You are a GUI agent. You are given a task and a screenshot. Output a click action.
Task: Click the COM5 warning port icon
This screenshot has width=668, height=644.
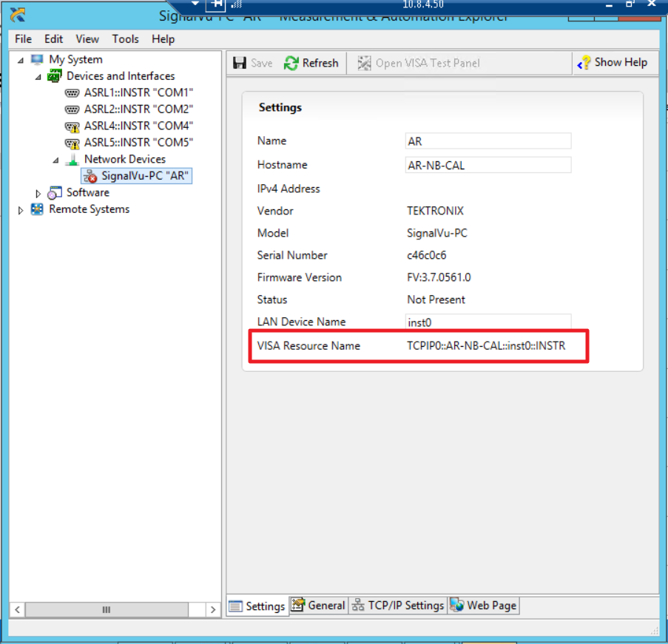coord(72,143)
